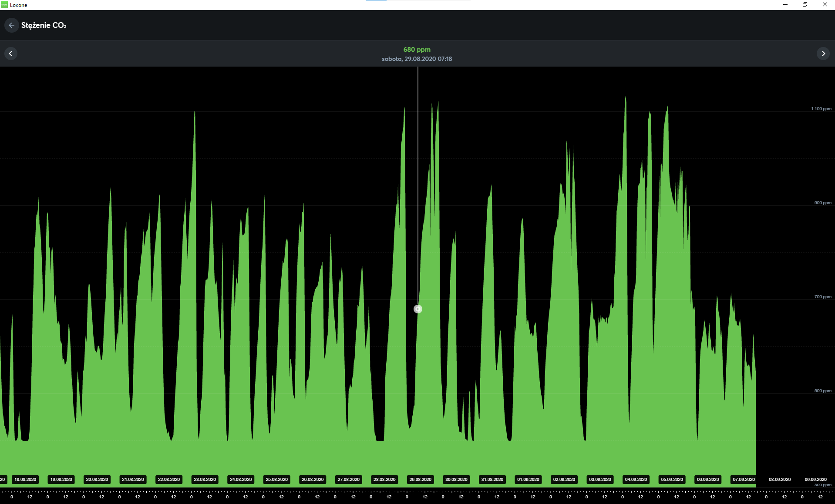Image resolution: width=835 pixels, height=504 pixels.
Task: Go back using the arrow beside Stężenie CO₂
Action: 11,25
